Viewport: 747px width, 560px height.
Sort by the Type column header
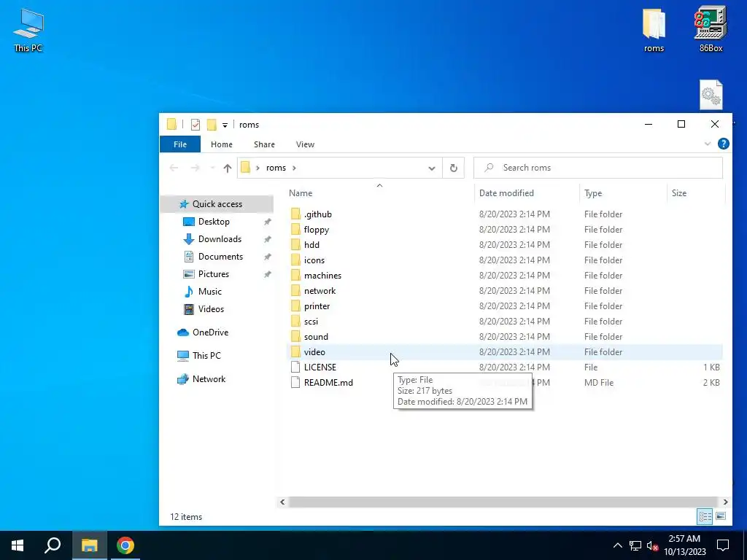(x=623, y=192)
